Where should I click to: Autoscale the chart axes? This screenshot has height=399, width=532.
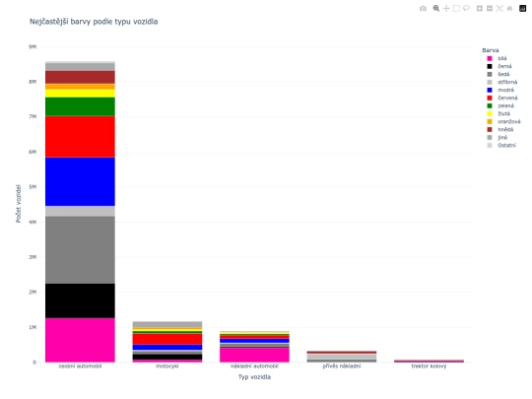coord(499,9)
